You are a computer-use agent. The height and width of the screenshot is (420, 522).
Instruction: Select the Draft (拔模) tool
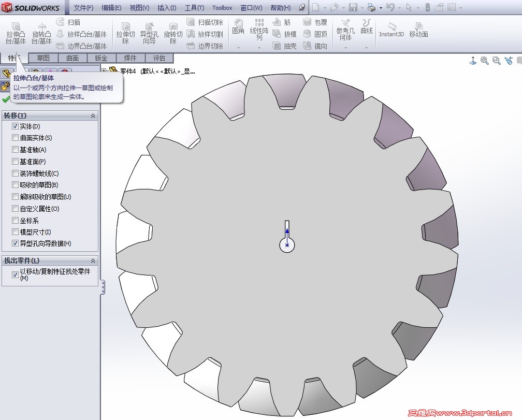click(284, 34)
